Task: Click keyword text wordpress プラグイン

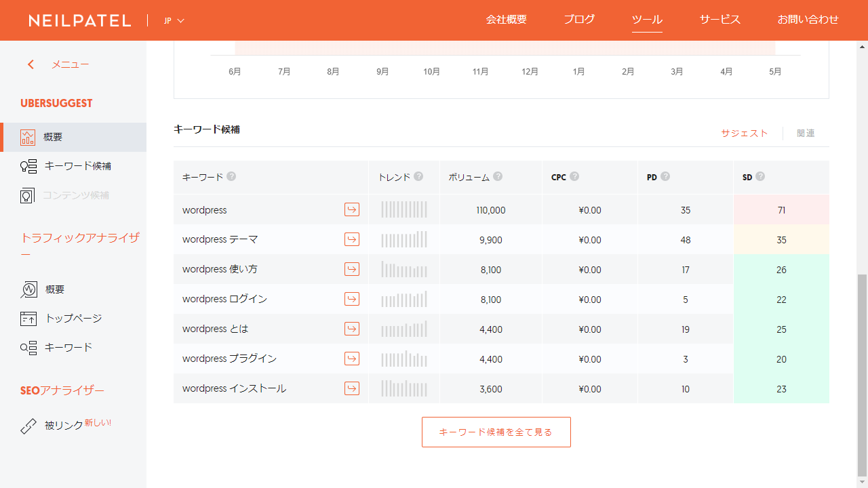Action: tap(229, 359)
